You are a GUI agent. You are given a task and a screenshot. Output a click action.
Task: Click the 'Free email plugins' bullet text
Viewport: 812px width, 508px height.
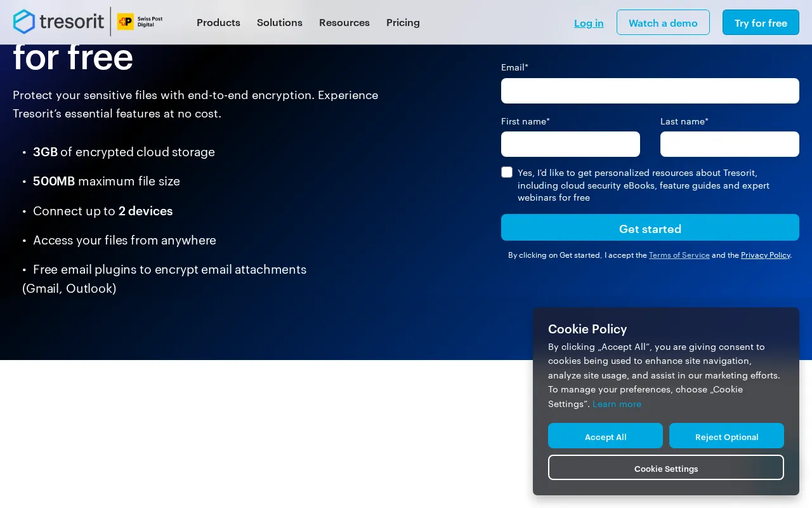click(164, 279)
